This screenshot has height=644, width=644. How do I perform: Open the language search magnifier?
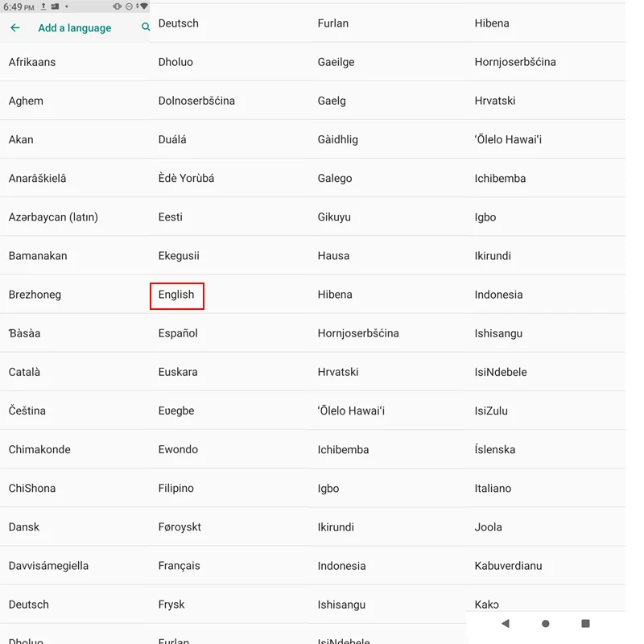coord(145,27)
